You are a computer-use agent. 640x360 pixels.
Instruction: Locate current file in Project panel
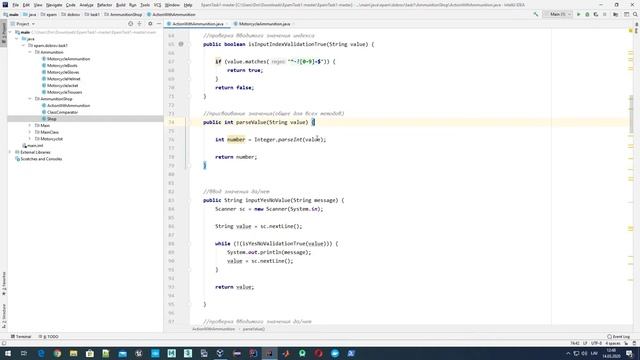coord(131,24)
